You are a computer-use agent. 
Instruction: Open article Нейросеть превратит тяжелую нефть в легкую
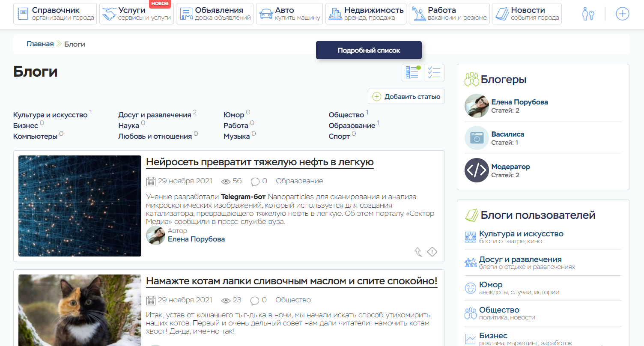tap(259, 162)
